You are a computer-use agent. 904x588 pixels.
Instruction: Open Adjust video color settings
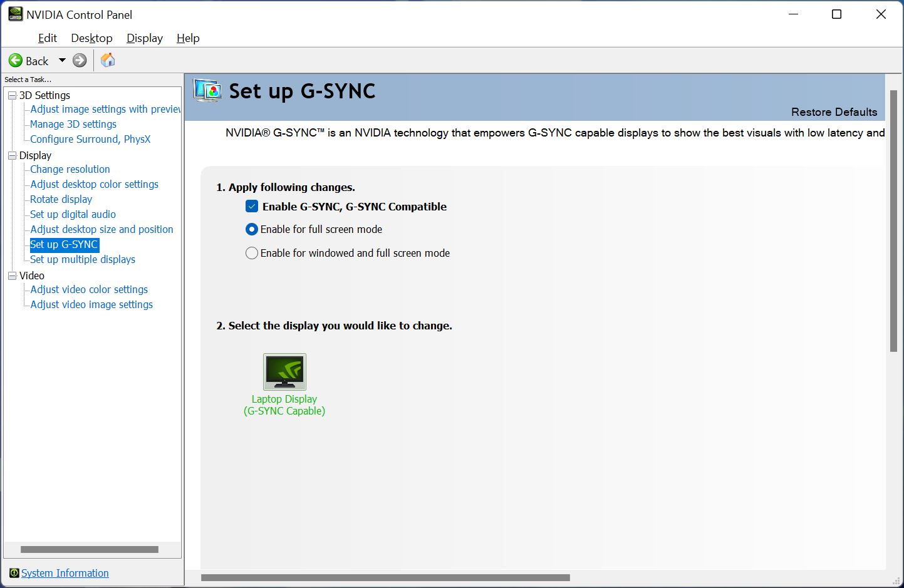pyautogui.click(x=90, y=289)
